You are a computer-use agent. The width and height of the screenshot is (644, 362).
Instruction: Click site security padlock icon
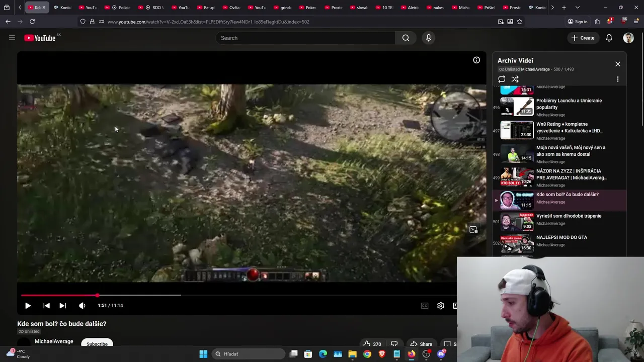(x=92, y=22)
